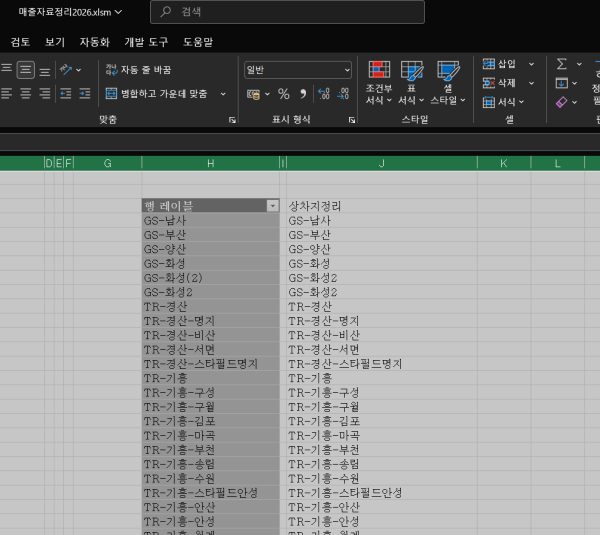
Task: Open 행 레이블 pivot filter dropdown
Action: [x=272, y=206]
